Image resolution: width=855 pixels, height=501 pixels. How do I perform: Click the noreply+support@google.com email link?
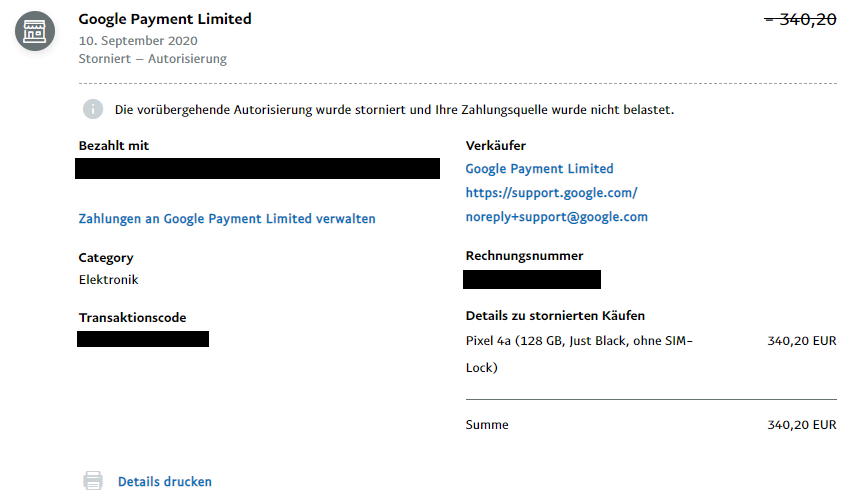[557, 216]
